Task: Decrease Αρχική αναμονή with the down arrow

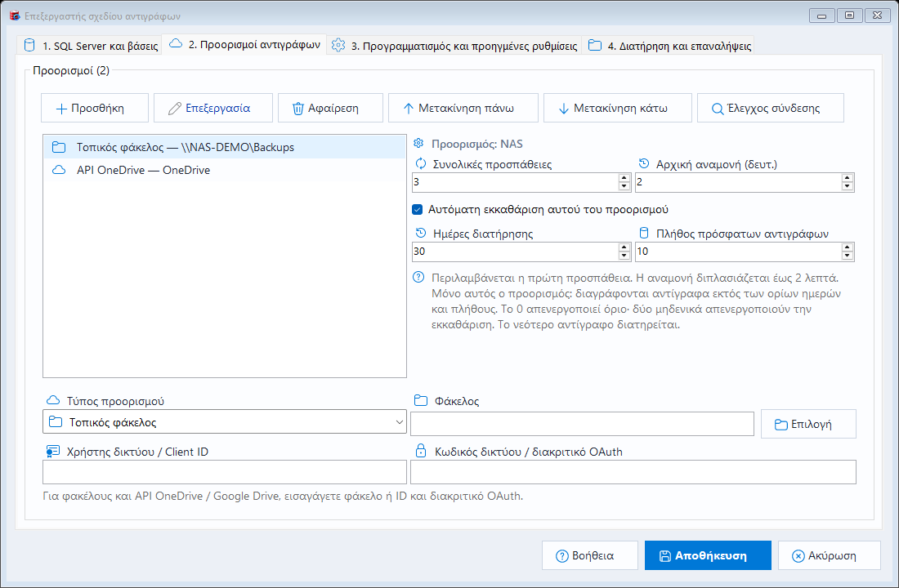Action: point(847,187)
